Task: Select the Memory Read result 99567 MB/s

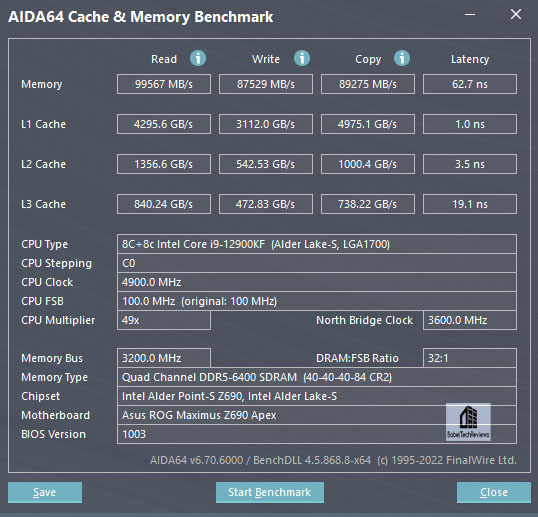Action: 164,84
